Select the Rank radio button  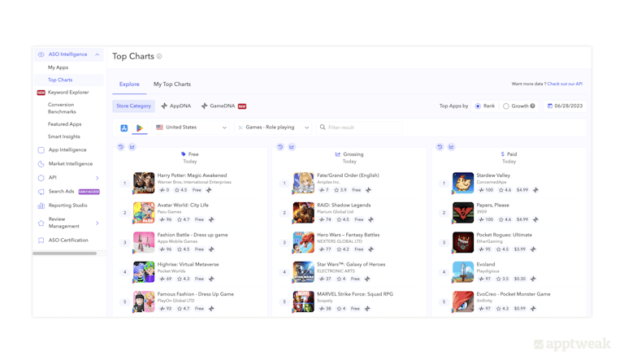(x=478, y=106)
